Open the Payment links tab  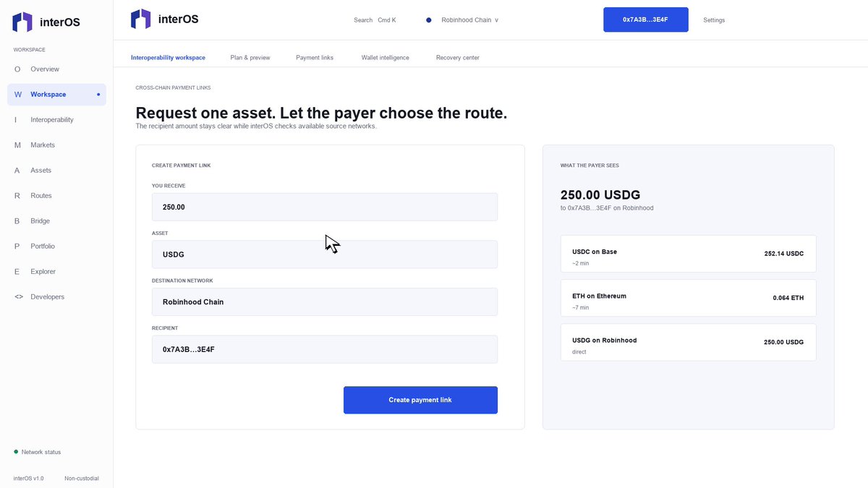click(315, 58)
